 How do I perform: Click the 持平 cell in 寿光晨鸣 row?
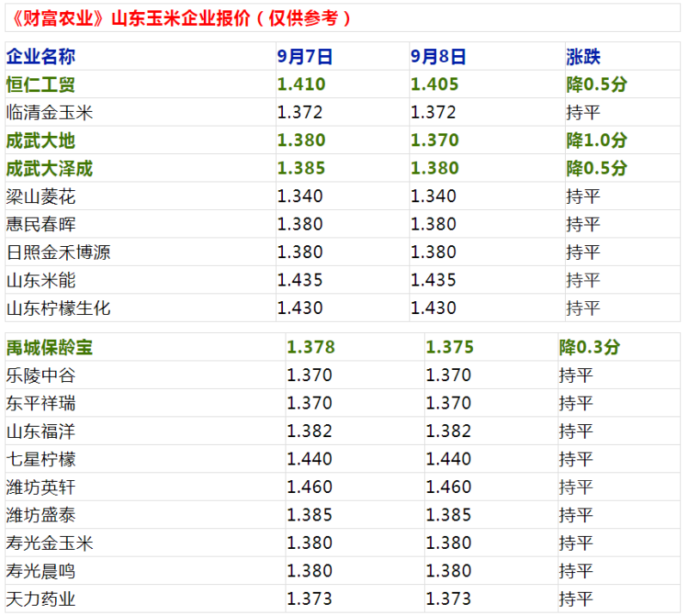pyautogui.click(x=575, y=571)
